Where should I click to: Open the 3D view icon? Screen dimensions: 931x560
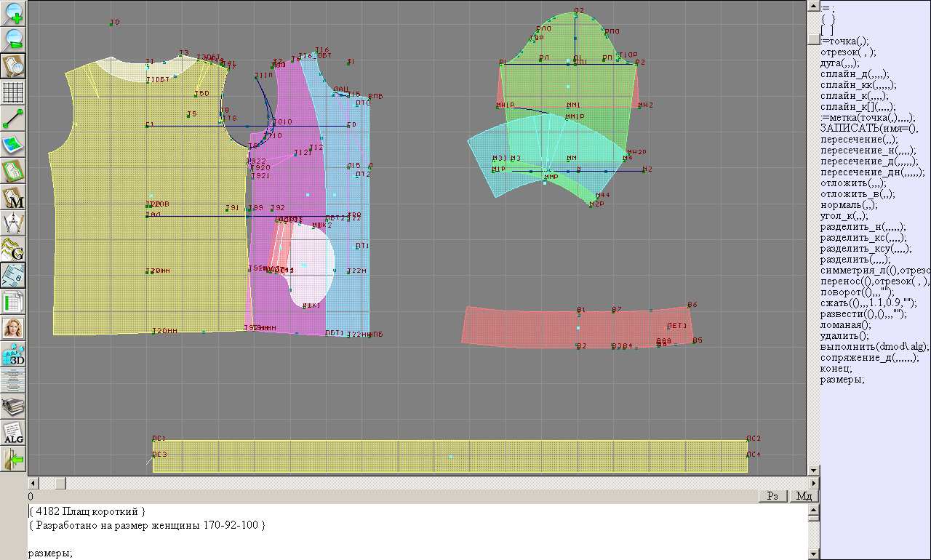point(14,353)
